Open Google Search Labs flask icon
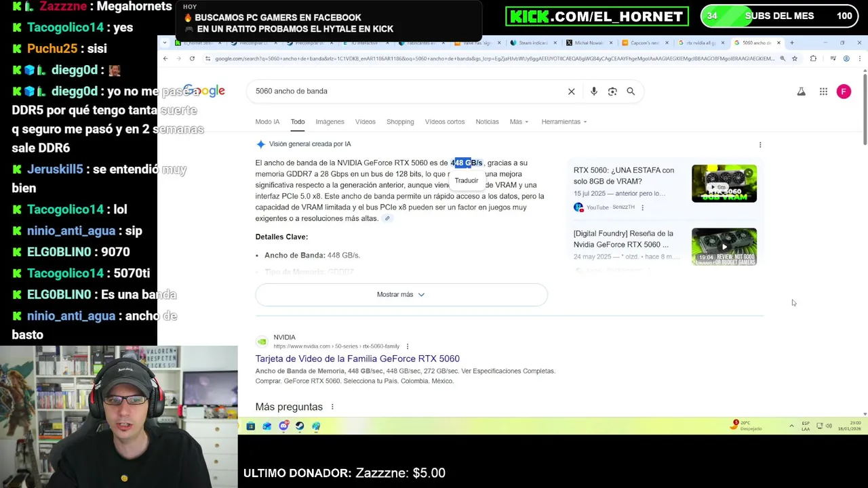Image resolution: width=868 pixels, height=488 pixels. tap(801, 91)
